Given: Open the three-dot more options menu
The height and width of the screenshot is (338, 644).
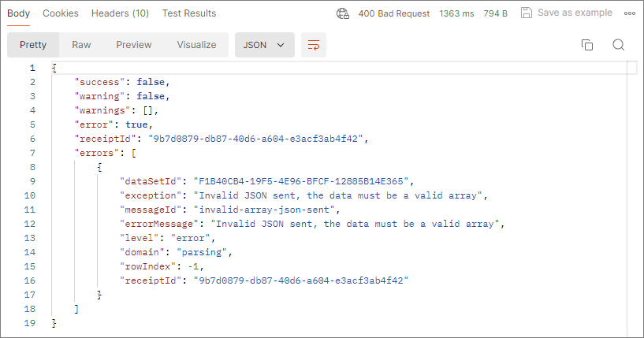Looking at the screenshot, I should click(x=629, y=13).
